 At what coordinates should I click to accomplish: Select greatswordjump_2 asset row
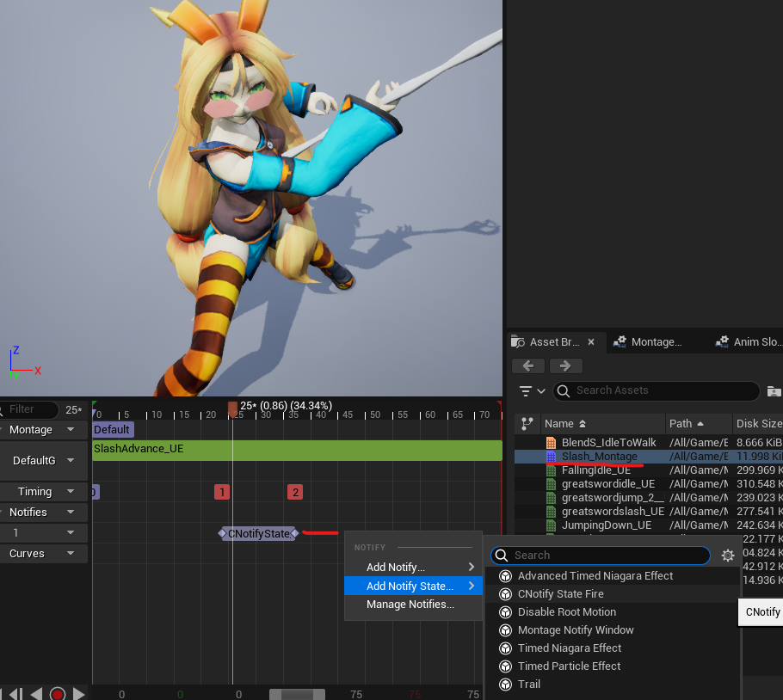[649, 497]
